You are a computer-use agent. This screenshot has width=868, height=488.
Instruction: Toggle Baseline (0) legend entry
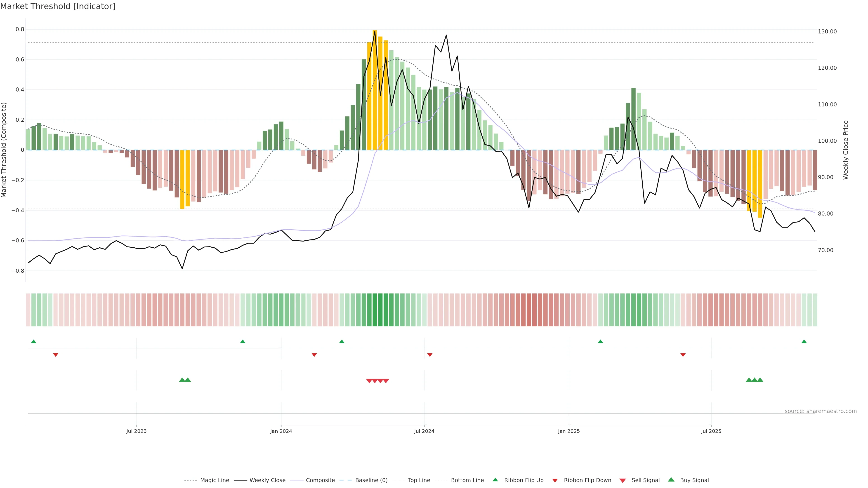click(371, 480)
